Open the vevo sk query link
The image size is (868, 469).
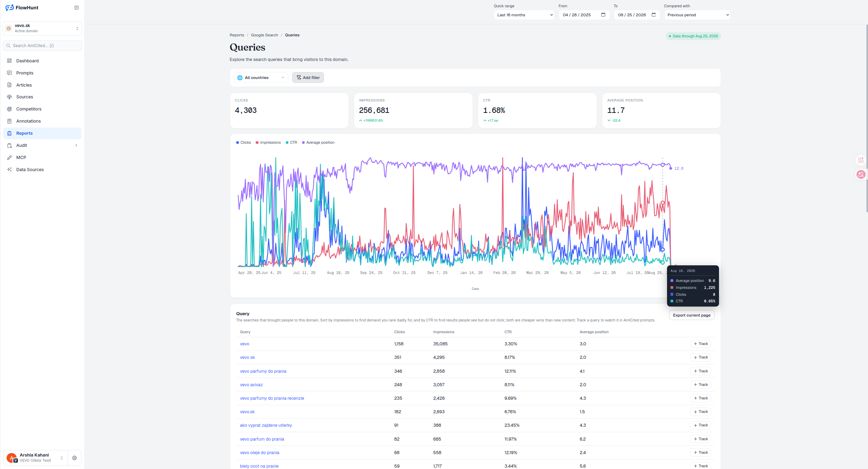(x=247, y=357)
